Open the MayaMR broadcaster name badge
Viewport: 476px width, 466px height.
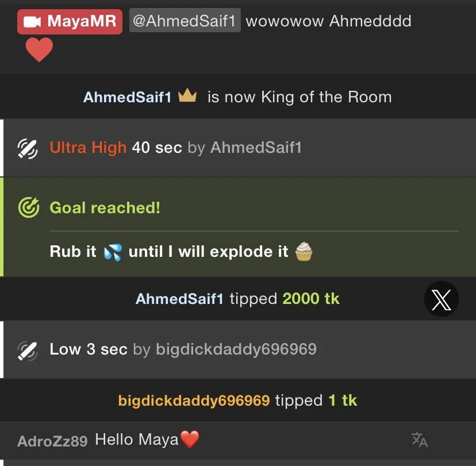pyautogui.click(x=70, y=21)
